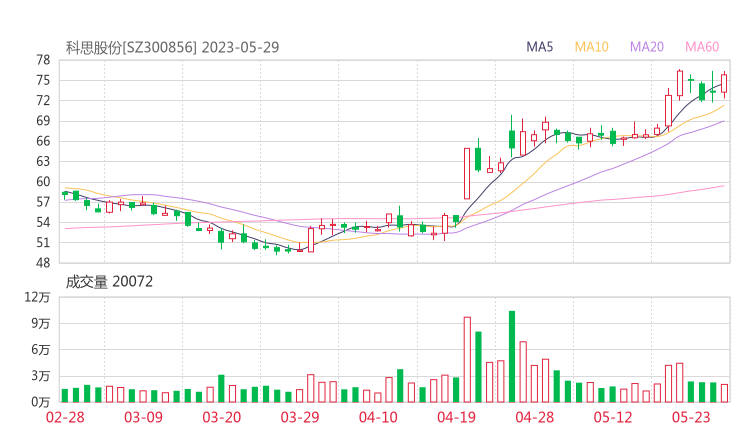This screenshot has width=740, height=440.
Task: Click the 6万 volume axis label
Action: [41, 350]
